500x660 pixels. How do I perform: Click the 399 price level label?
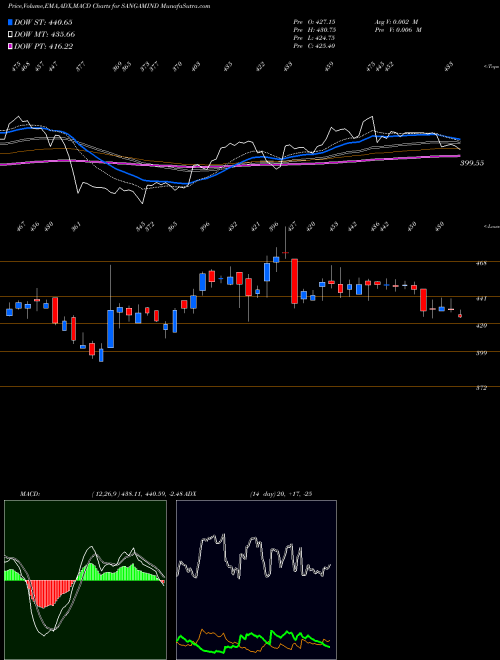tap(481, 353)
